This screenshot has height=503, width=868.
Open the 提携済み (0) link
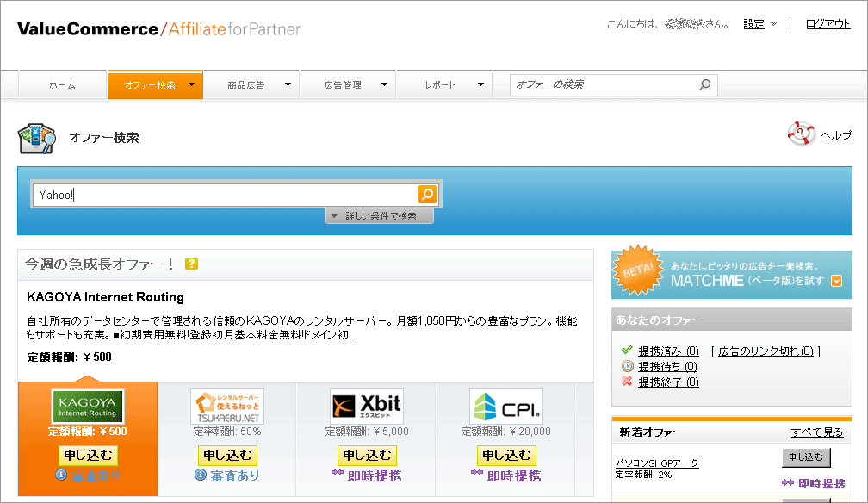point(668,351)
